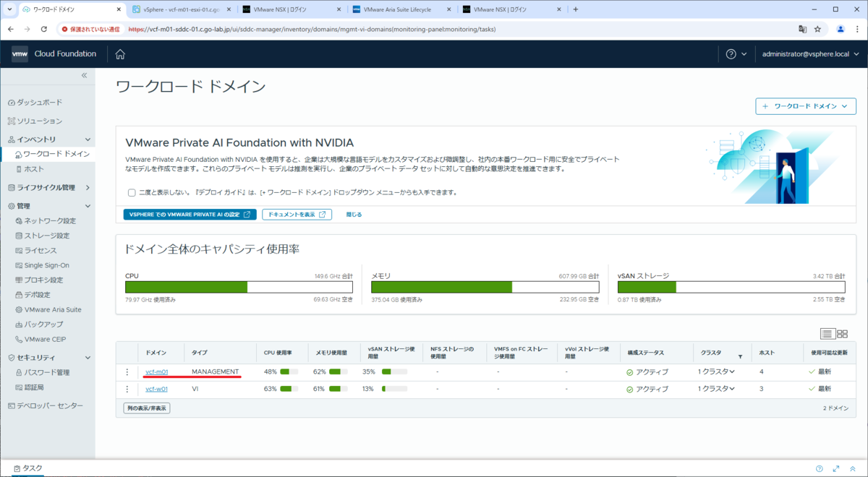Open VMware Aria Suite page
Screen dimensions: 868x477
click(x=53, y=309)
